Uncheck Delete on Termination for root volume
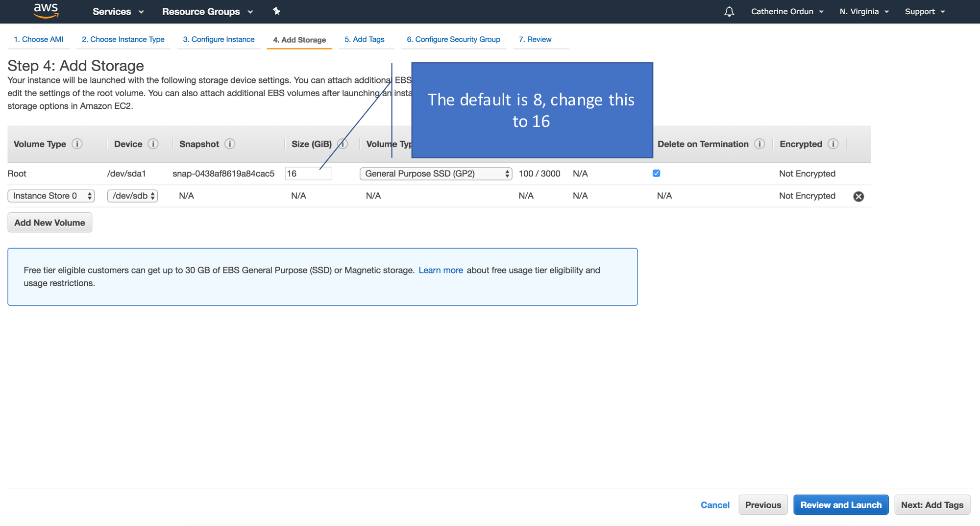The width and height of the screenshot is (980, 526). pyautogui.click(x=656, y=173)
